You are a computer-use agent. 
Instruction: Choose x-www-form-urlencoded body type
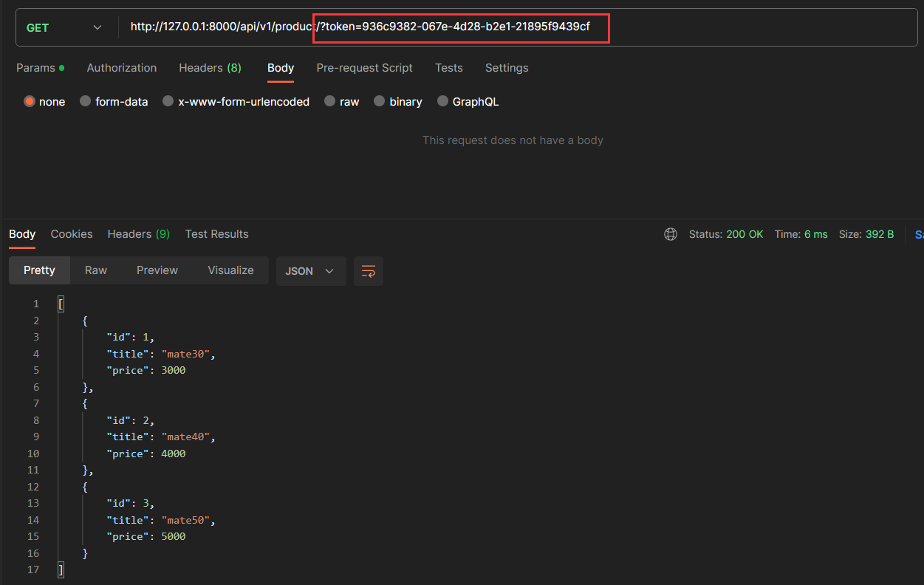(x=168, y=102)
